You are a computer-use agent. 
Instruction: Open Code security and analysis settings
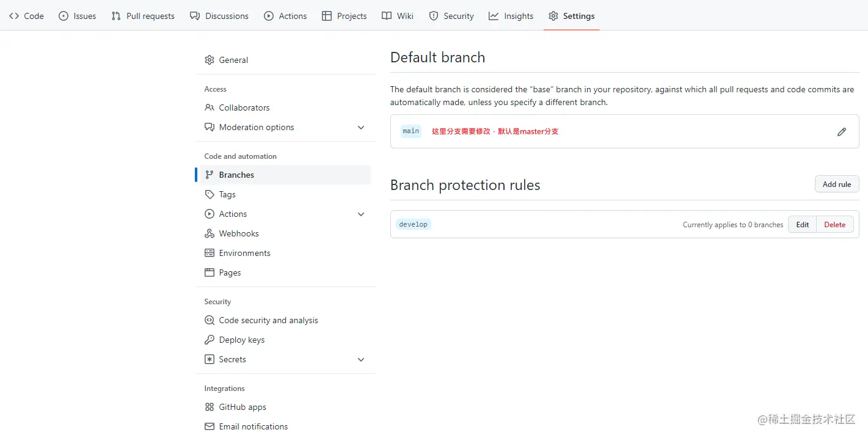point(268,320)
